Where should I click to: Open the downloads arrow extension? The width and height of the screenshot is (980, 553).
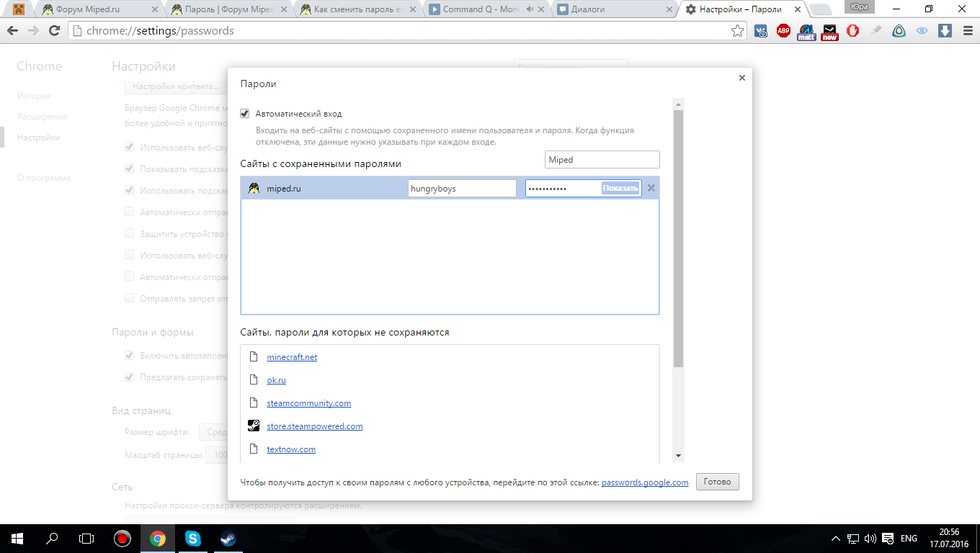(x=945, y=31)
